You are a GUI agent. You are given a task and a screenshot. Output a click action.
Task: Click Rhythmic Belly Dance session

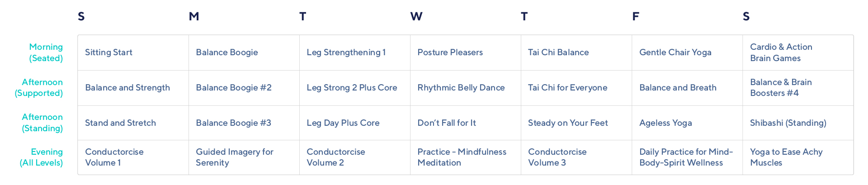pyautogui.click(x=461, y=88)
